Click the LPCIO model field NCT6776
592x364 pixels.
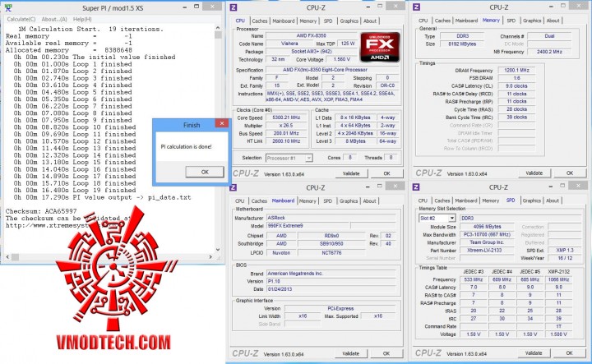(x=331, y=253)
